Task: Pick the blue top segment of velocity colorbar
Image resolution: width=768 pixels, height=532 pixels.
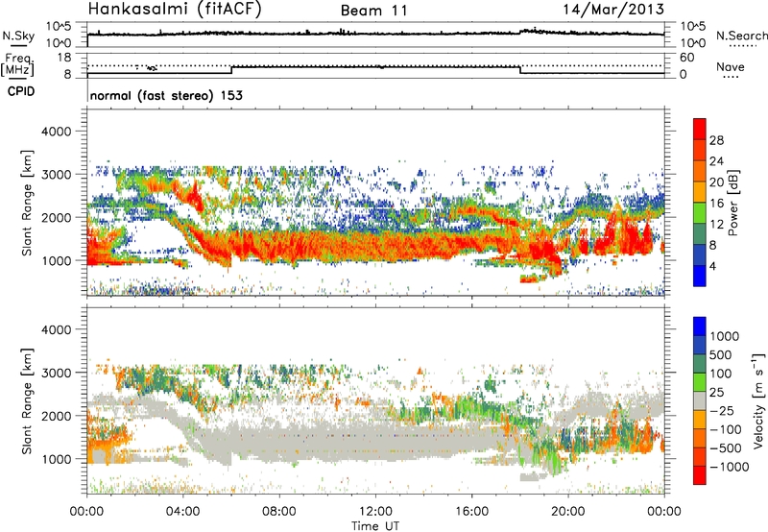Action: click(x=700, y=326)
